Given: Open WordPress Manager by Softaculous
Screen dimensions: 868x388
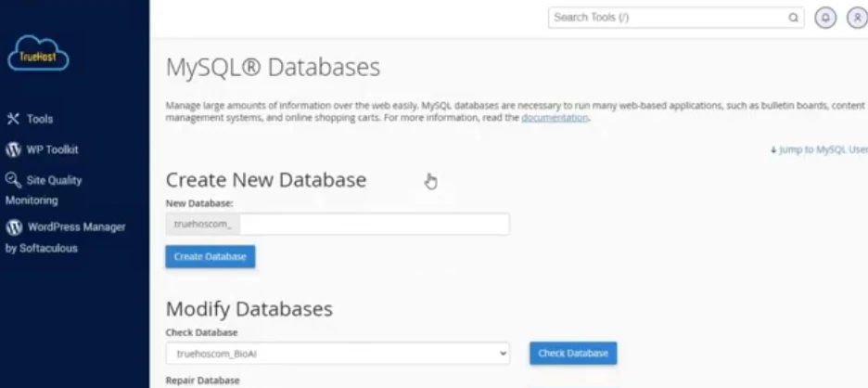Looking at the screenshot, I should 66,238.
